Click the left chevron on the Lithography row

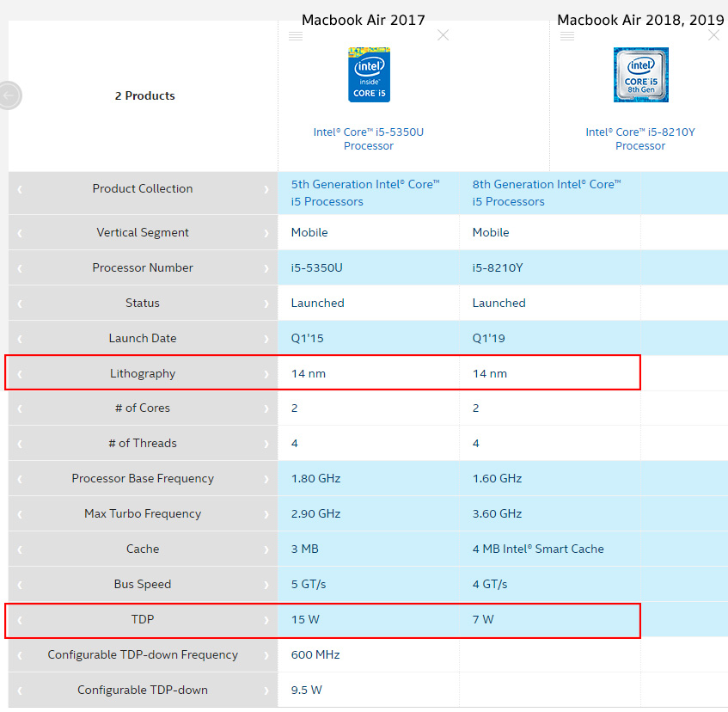pyautogui.click(x=20, y=374)
